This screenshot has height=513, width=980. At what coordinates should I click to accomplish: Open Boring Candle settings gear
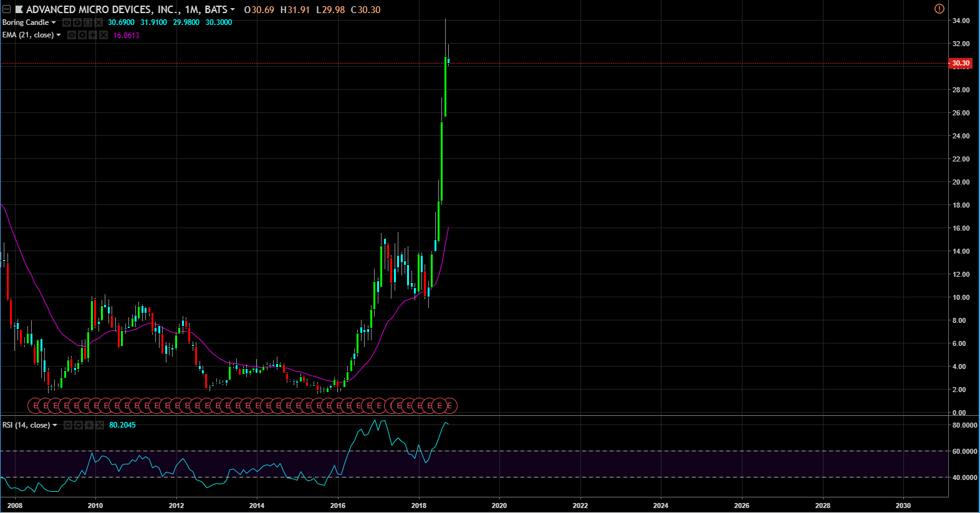tap(77, 22)
